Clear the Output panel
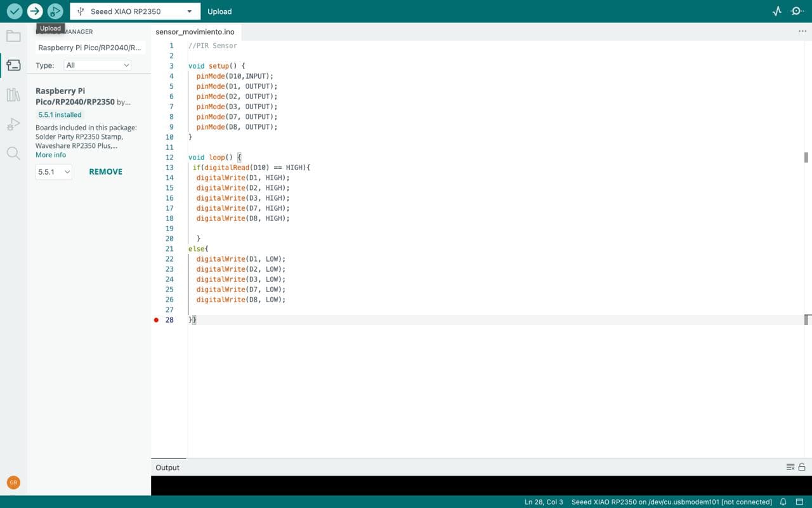Screen dimensions: 812x508 pyautogui.click(x=790, y=467)
